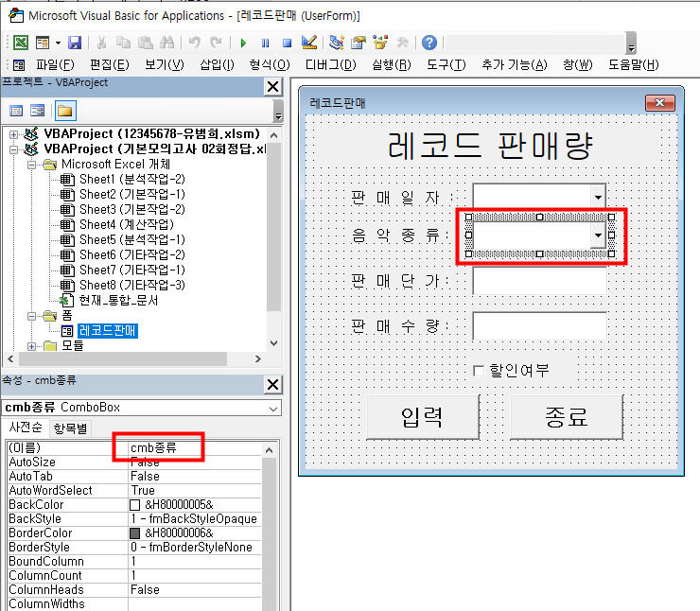Viewport: 700px width, 611px height.
Task: Click the BackColor property color swatch
Action: tap(135, 505)
